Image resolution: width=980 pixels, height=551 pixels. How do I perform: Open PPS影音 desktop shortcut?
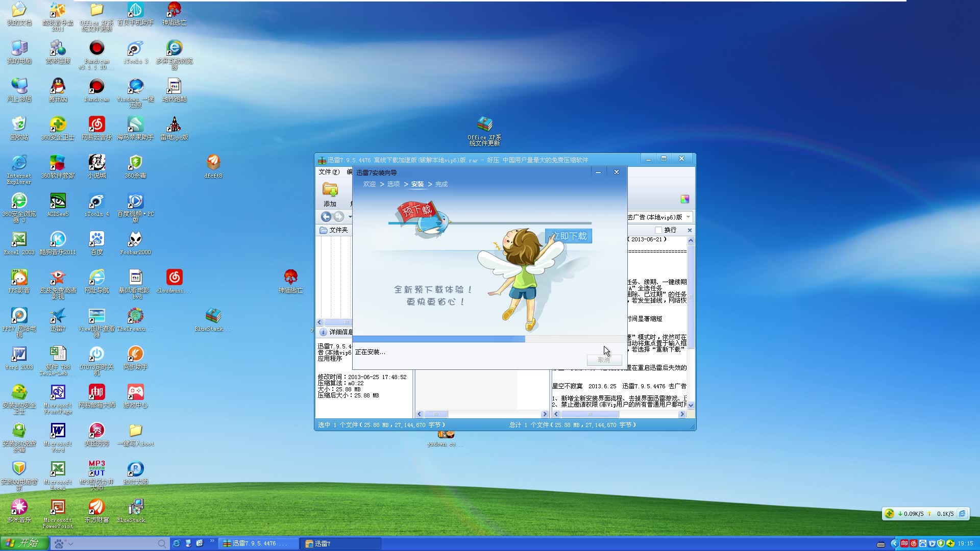[19, 282]
